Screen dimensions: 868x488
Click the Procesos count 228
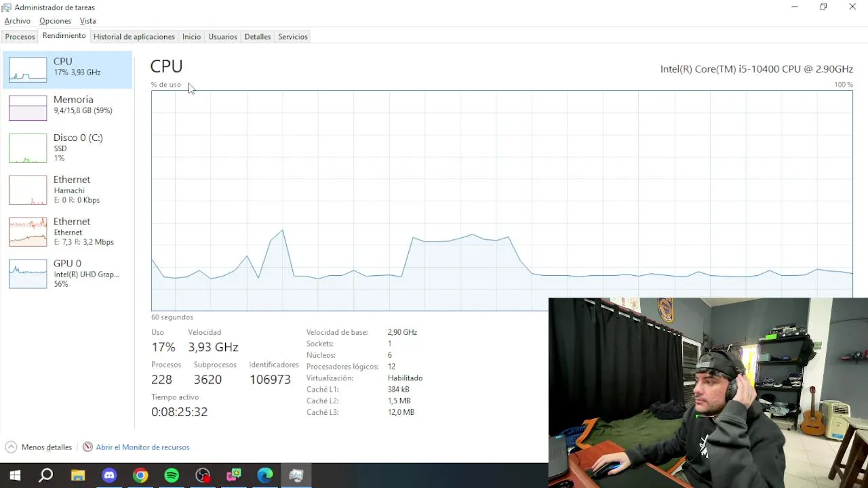161,380
